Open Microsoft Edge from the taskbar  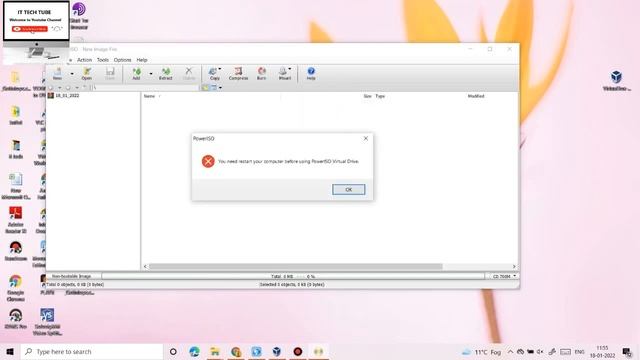click(x=194, y=351)
